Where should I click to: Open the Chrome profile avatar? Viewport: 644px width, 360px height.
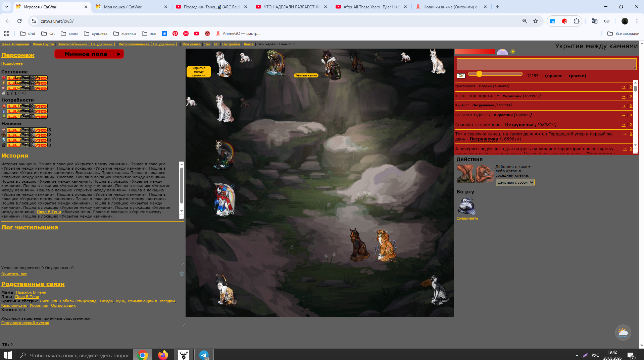[x=625, y=21]
